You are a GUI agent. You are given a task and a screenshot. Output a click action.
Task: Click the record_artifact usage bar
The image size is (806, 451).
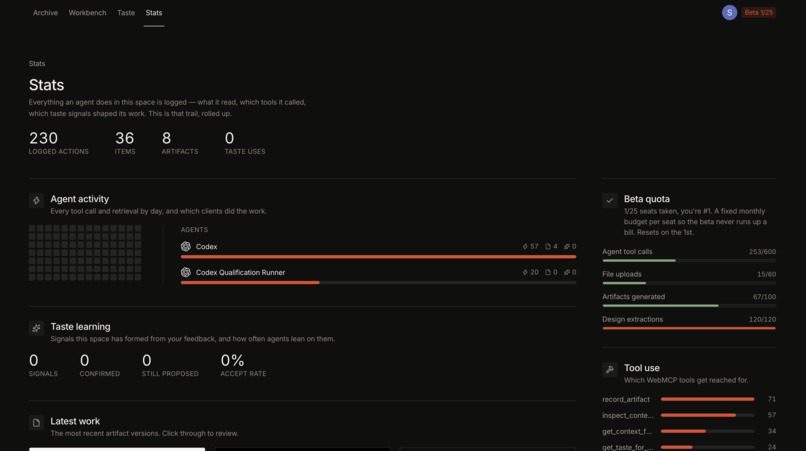pos(707,399)
